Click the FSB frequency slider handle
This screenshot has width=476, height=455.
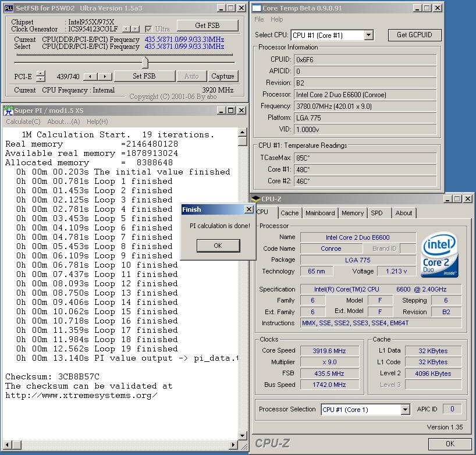pyautogui.click(x=145, y=62)
